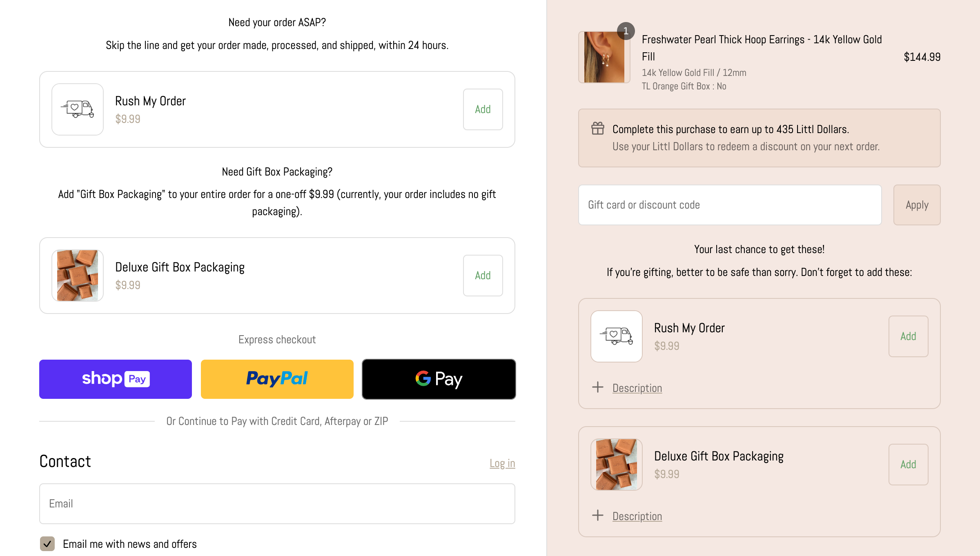Pay with Shop Pay
Screen dimensions: 980x556
point(116,379)
